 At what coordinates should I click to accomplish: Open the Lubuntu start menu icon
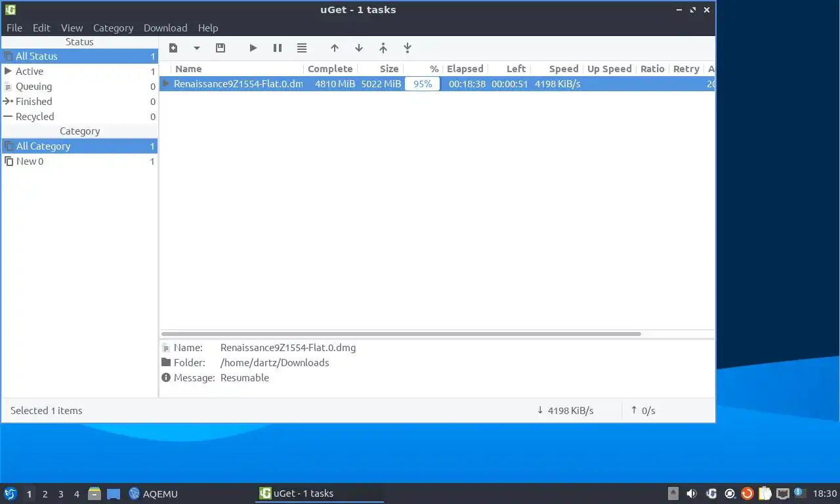point(10,493)
